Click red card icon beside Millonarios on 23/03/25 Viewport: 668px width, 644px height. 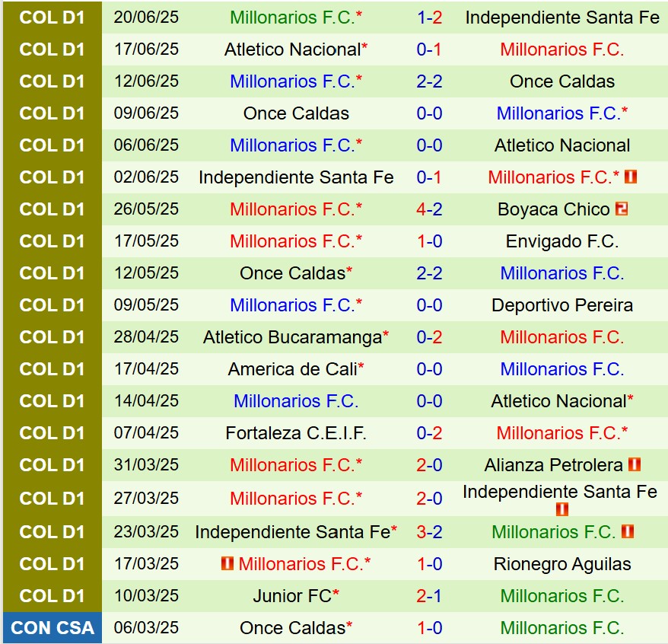pyautogui.click(x=628, y=532)
